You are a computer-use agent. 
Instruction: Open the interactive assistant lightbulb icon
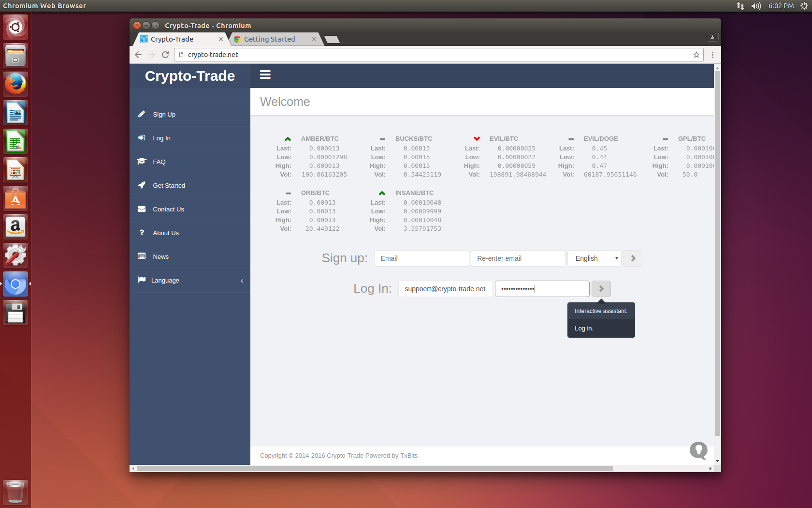click(698, 450)
